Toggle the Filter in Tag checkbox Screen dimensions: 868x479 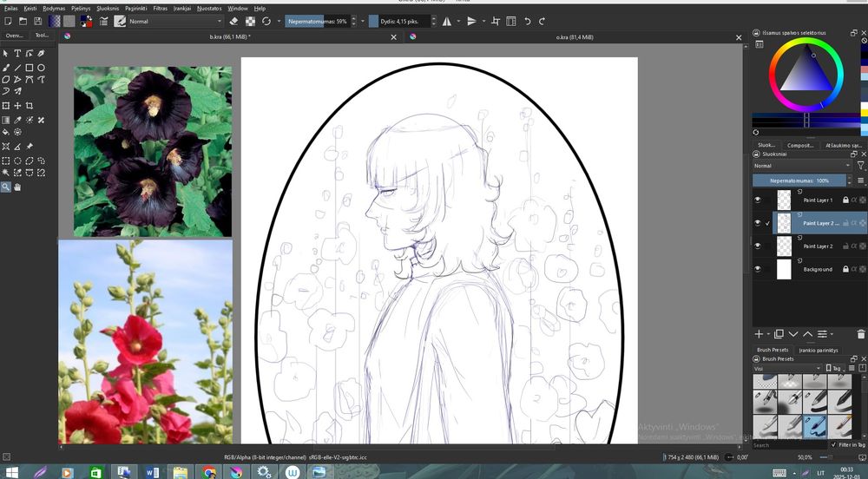tap(833, 444)
